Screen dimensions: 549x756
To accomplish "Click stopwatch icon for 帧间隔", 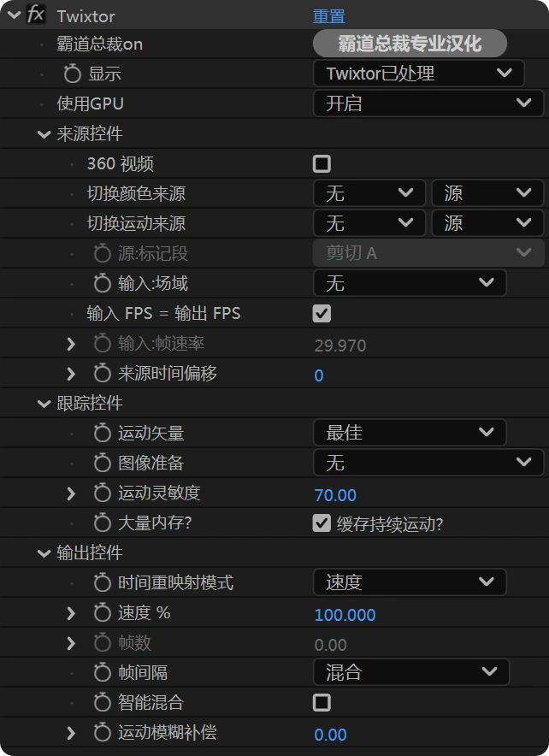I will click(x=102, y=672).
